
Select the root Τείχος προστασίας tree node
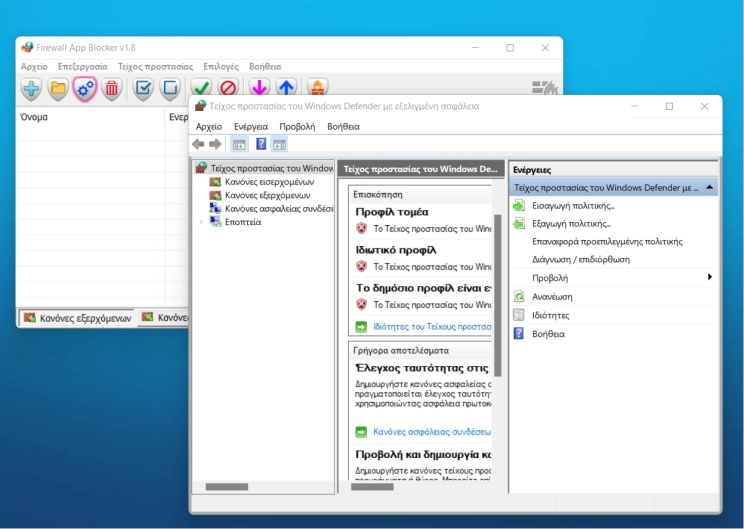click(272, 168)
